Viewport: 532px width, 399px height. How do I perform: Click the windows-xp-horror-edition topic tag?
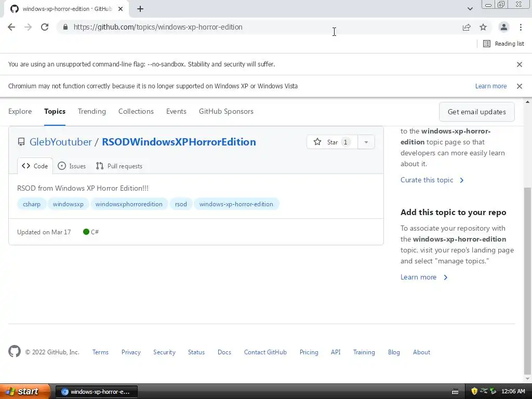(236, 204)
